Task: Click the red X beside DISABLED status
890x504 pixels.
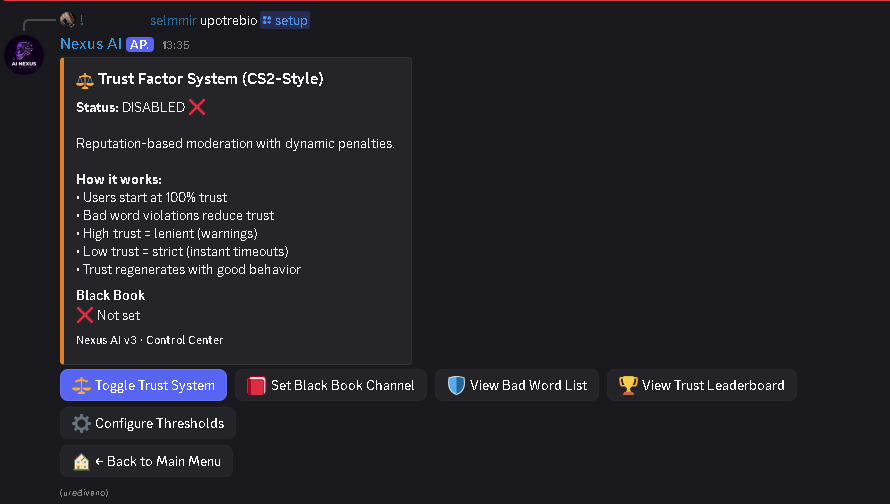Action: click(197, 107)
